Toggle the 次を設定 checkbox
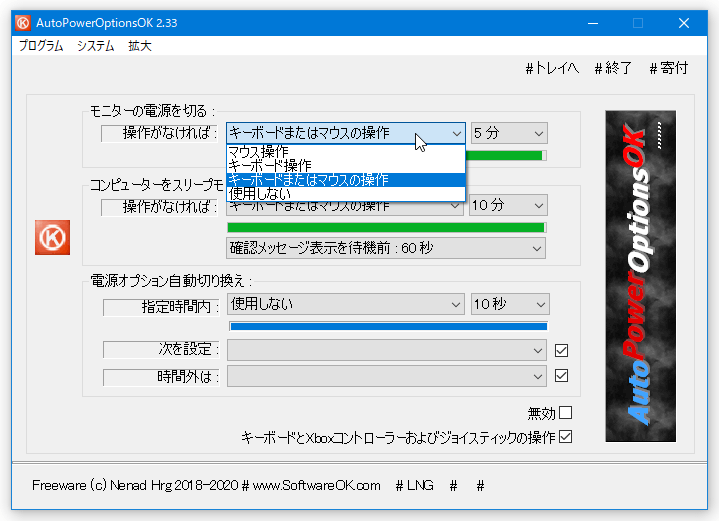This screenshot has height=521, width=719. pos(561,350)
